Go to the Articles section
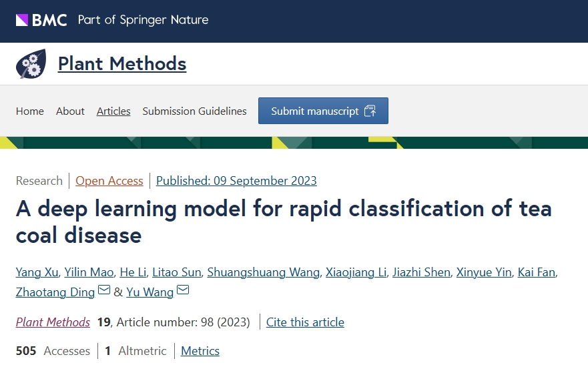Image resolution: width=588 pixels, height=375 pixels. [x=113, y=111]
